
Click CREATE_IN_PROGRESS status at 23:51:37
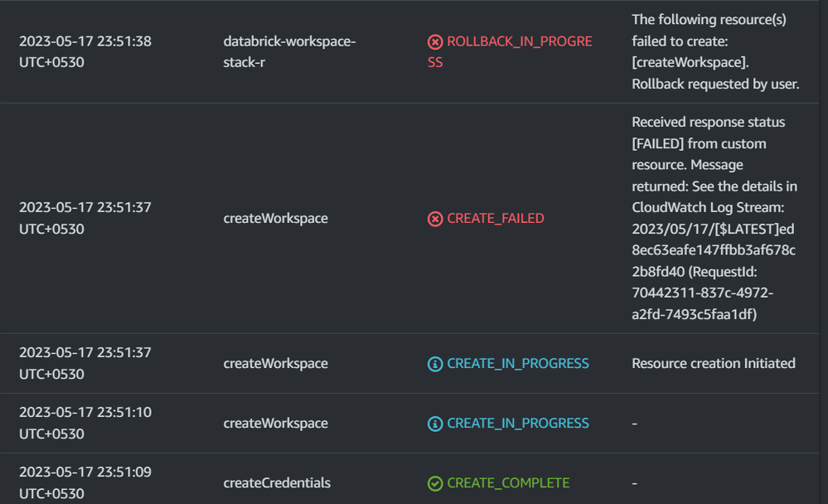[x=518, y=364]
